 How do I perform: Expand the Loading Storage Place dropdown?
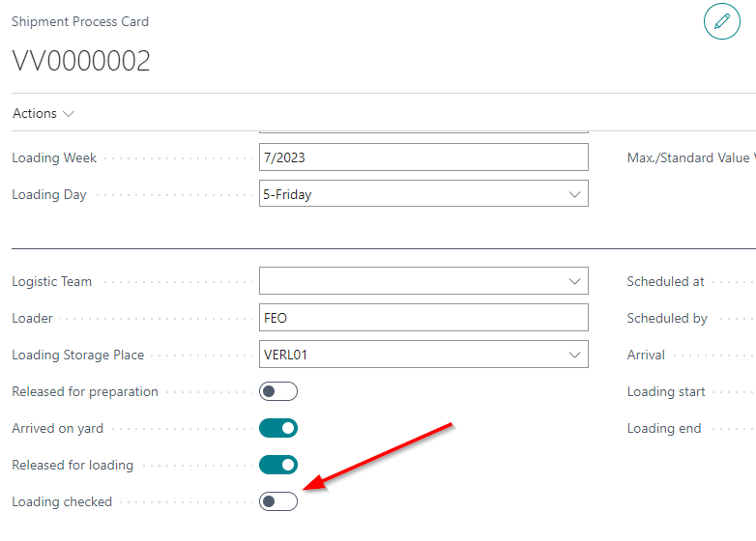(x=575, y=355)
